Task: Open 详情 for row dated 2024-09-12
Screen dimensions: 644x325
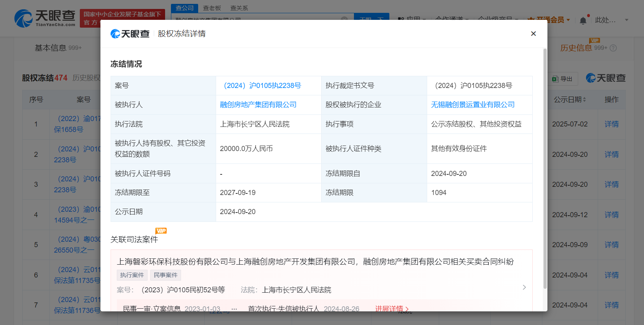Action: click(612, 215)
